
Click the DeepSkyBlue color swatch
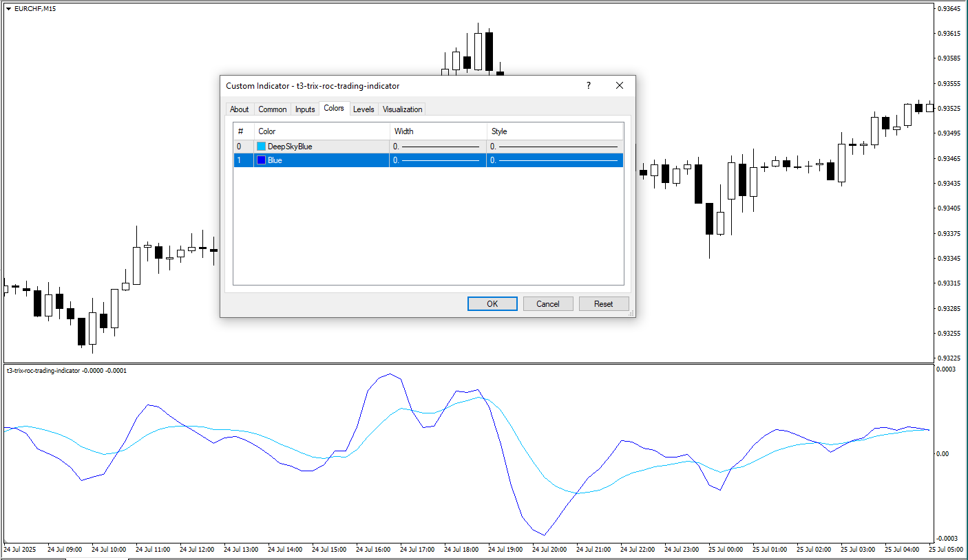coord(261,147)
